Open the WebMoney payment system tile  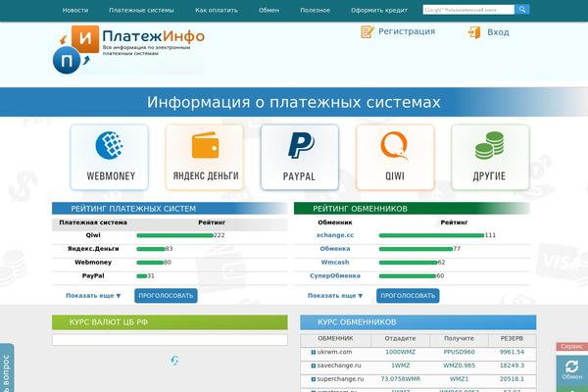[109, 158]
